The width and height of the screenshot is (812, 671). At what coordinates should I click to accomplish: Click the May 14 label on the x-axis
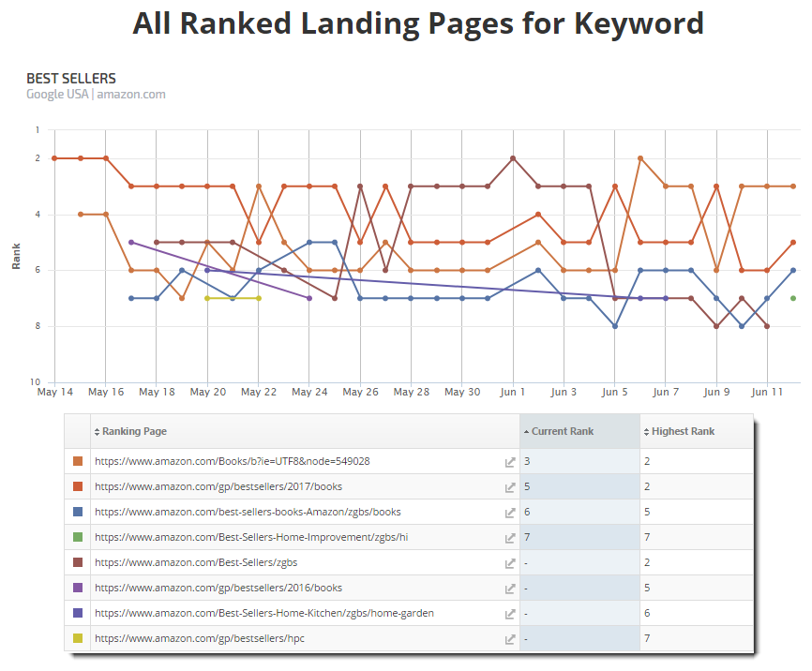tap(55, 392)
